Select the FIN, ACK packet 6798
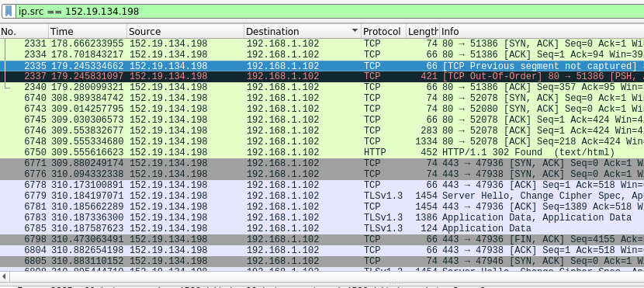 [x=322, y=239]
